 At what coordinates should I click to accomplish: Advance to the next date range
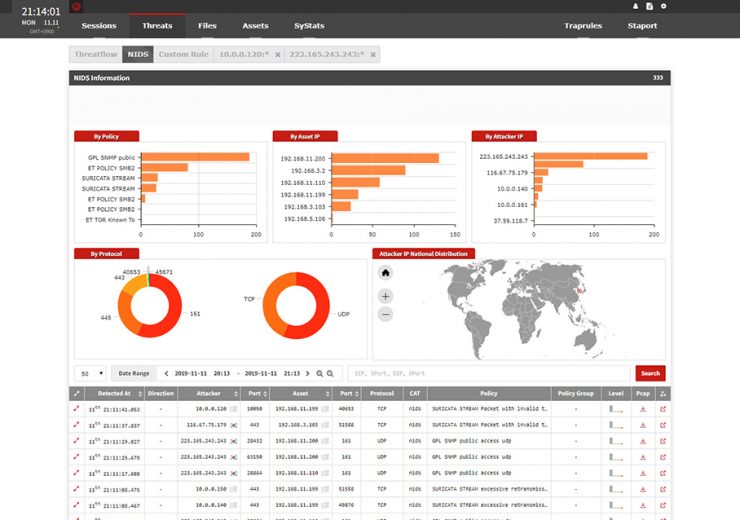point(308,373)
